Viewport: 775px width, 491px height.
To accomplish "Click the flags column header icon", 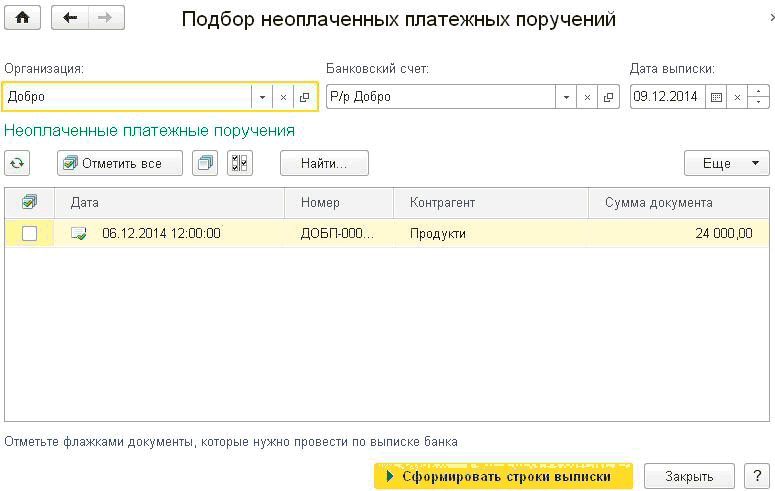I will 30,202.
